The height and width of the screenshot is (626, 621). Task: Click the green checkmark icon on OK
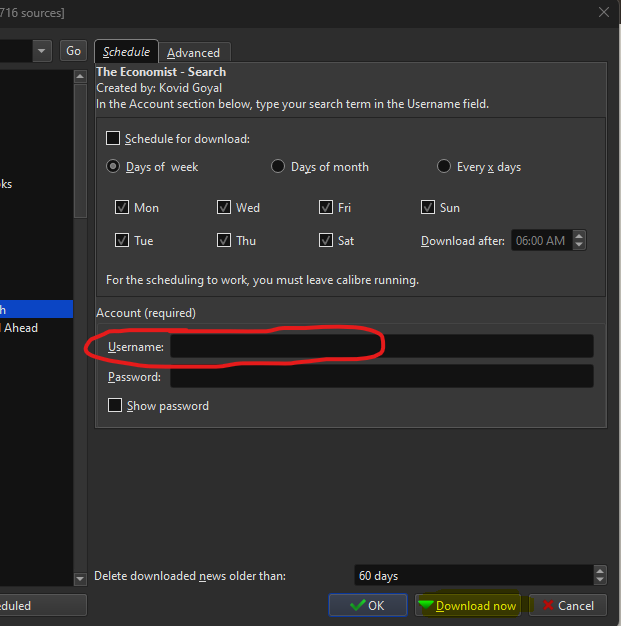pyautogui.click(x=357, y=605)
